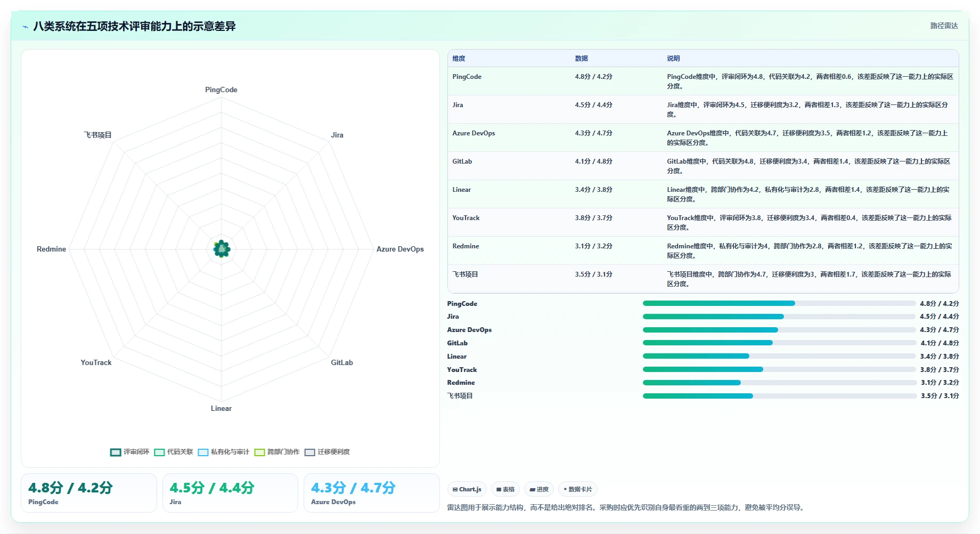This screenshot has width=980, height=534.
Task: Click the 维度 column header
Action: click(x=459, y=59)
